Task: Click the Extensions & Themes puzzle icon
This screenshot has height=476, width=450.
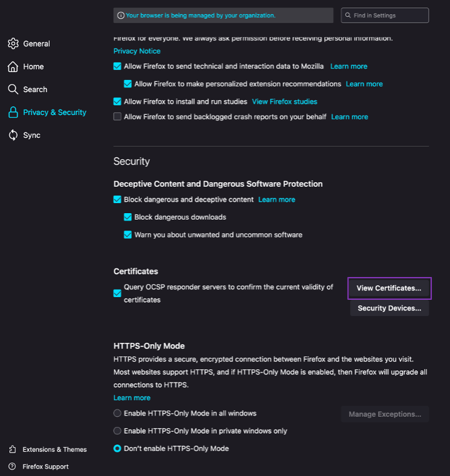Action: pyautogui.click(x=13, y=449)
